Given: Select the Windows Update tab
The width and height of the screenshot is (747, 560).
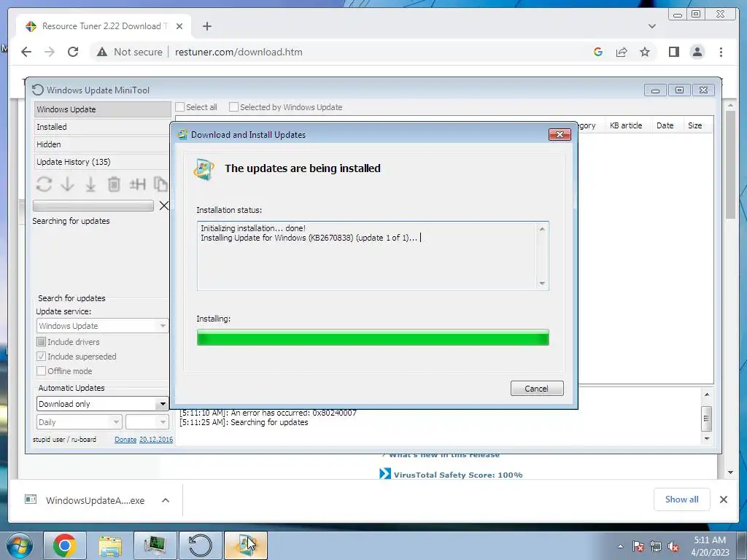Looking at the screenshot, I should point(102,109).
